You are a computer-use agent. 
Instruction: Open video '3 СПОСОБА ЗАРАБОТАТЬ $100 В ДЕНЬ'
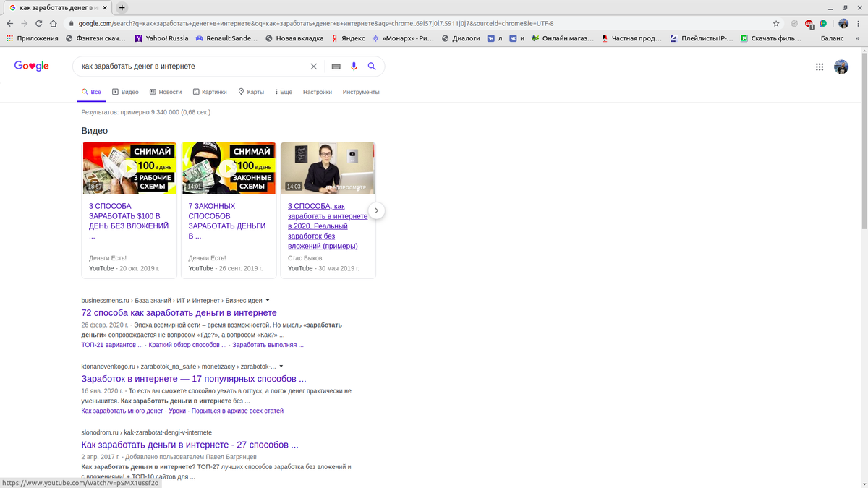(x=129, y=221)
